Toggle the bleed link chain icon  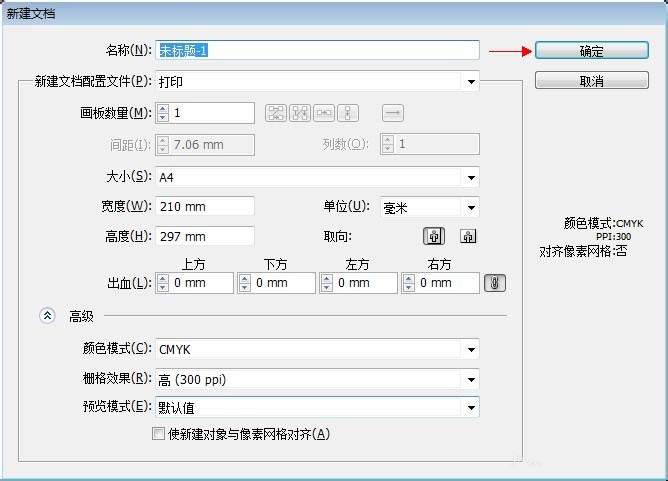pos(495,283)
